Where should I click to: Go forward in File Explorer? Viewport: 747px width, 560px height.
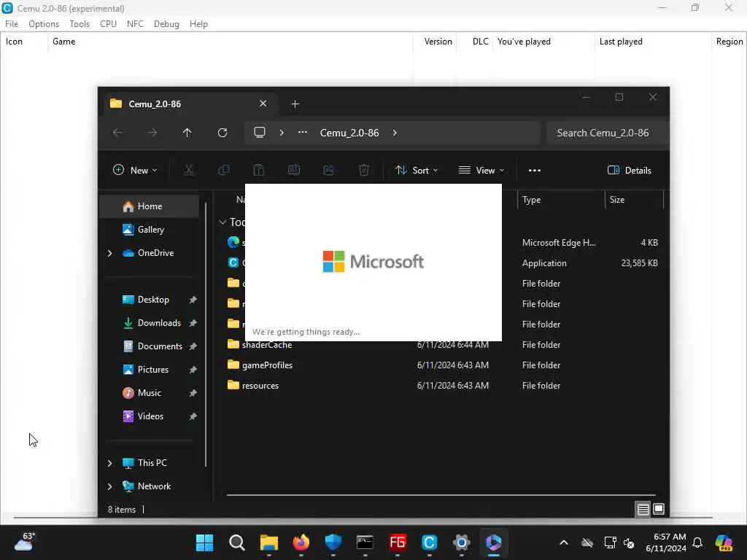[152, 133]
